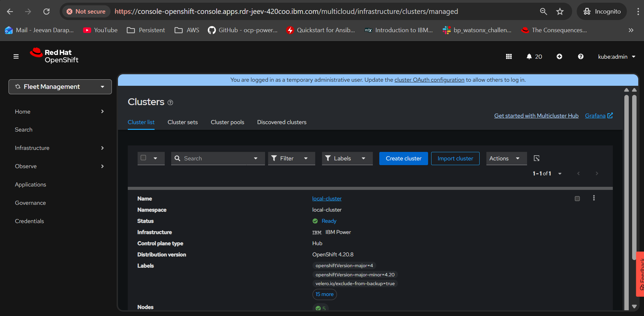
Task: Click the Not secure site indicator
Action: 86,12
